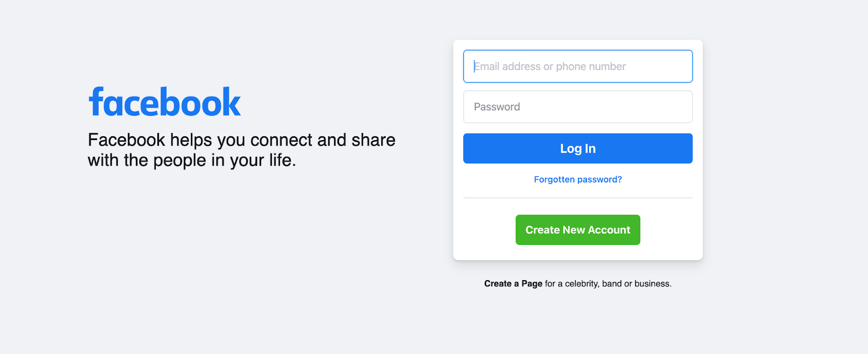Viewport: 868px width, 354px height.
Task: Click the 'Facebook helps you connect and share' line
Action: (x=241, y=140)
